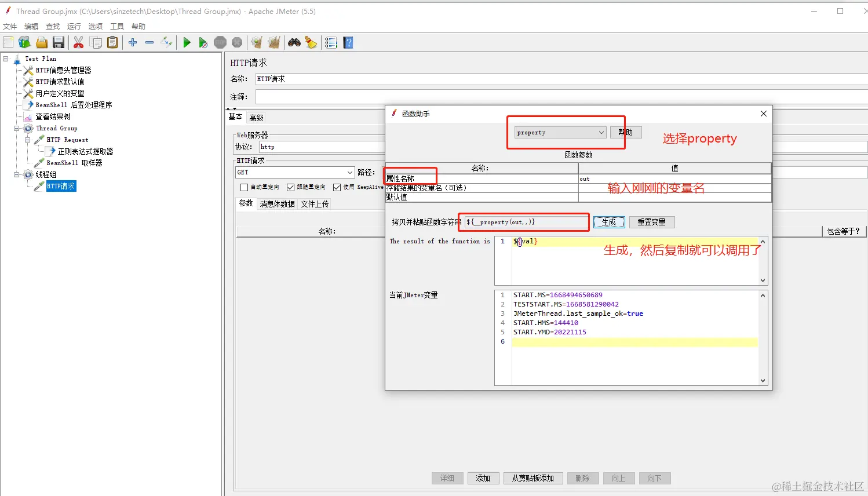Image resolution: width=868 pixels, height=496 pixels.
Task: Switch to the 文件上传 tab
Action: click(x=315, y=204)
